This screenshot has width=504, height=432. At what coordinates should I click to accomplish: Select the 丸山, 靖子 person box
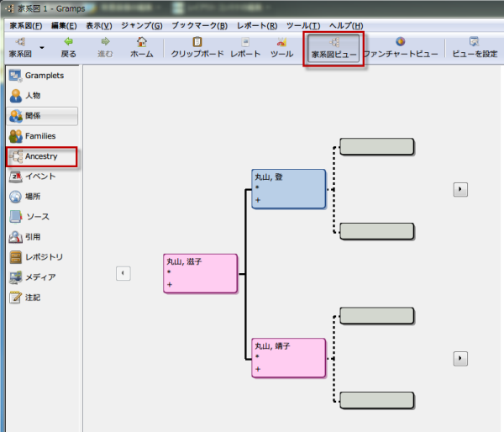tap(288, 358)
